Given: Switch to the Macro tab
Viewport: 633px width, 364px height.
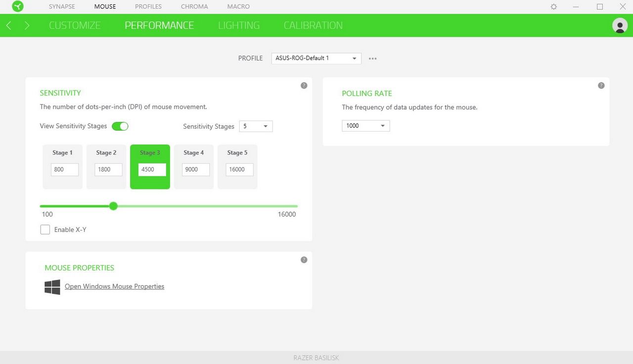Looking at the screenshot, I should (x=238, y=6).
